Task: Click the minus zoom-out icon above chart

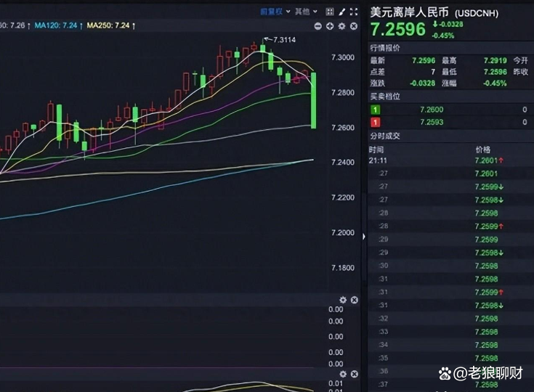Action: tap(318, 26)
